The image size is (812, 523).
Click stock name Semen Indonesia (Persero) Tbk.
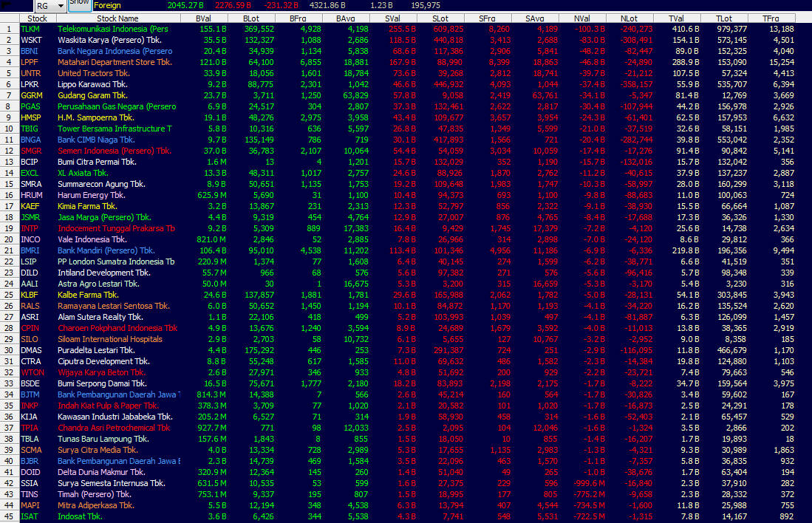[x=115, y=151]
